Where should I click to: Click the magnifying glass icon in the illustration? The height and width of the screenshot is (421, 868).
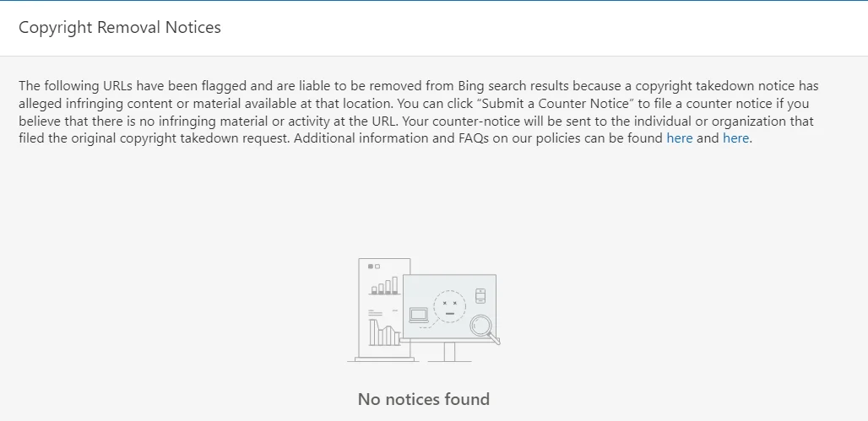pyautogui.click(x=485, y=328)
